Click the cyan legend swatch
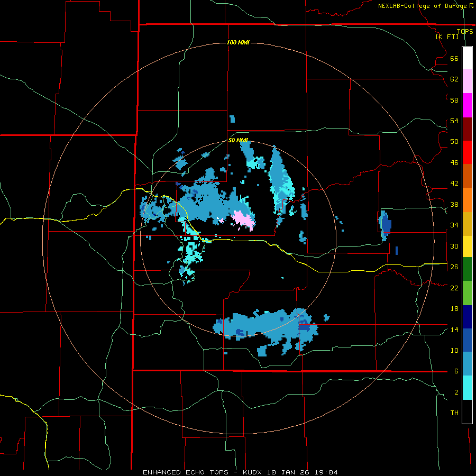The height and width of the screenshot is (476, 476). click(x=467, y=388)
